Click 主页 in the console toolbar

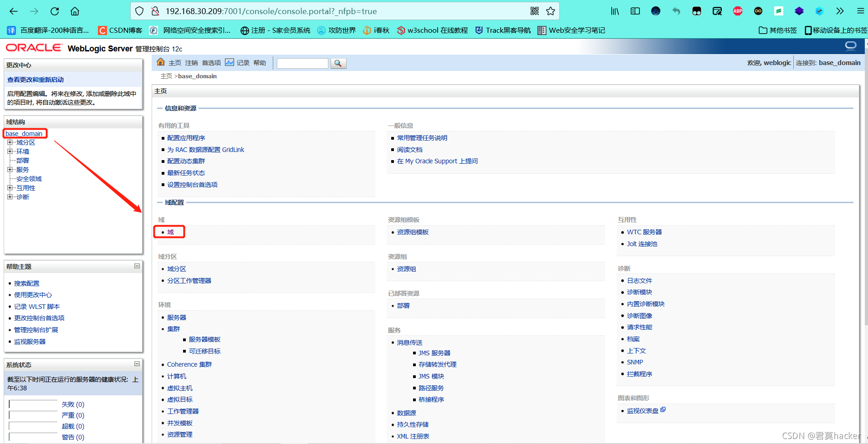coord(175,63)
